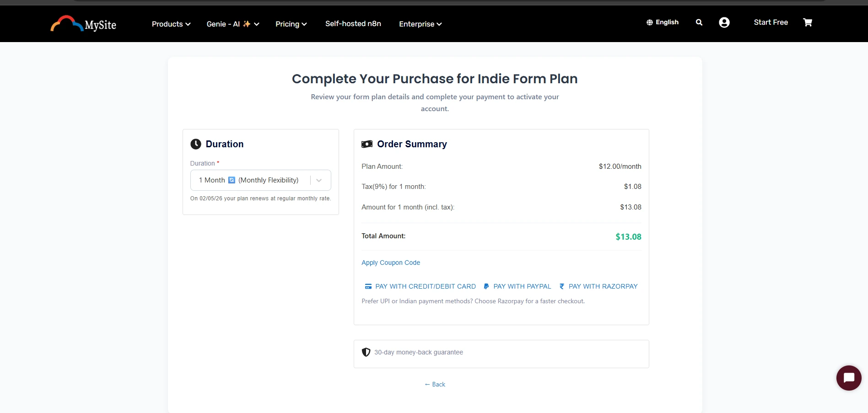868x413 pixels.
Task: Expand the Products navigation dropdown
Action: [171, 24]
